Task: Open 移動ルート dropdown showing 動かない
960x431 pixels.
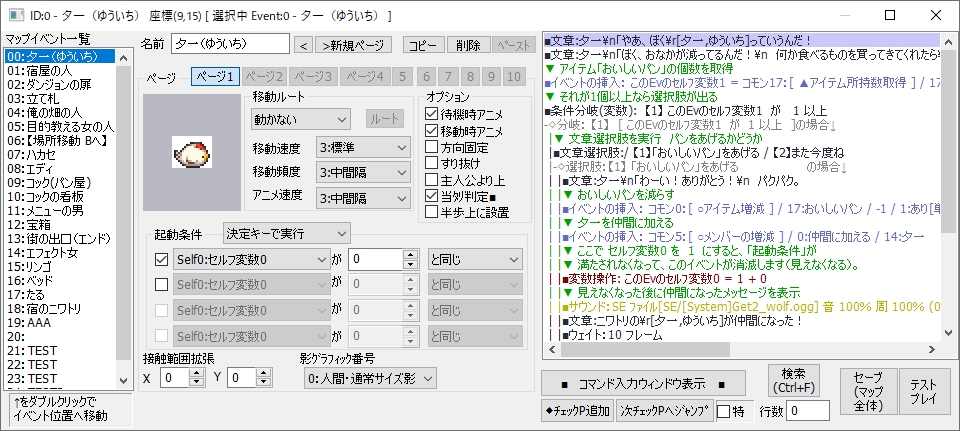Action: (300, 119)
